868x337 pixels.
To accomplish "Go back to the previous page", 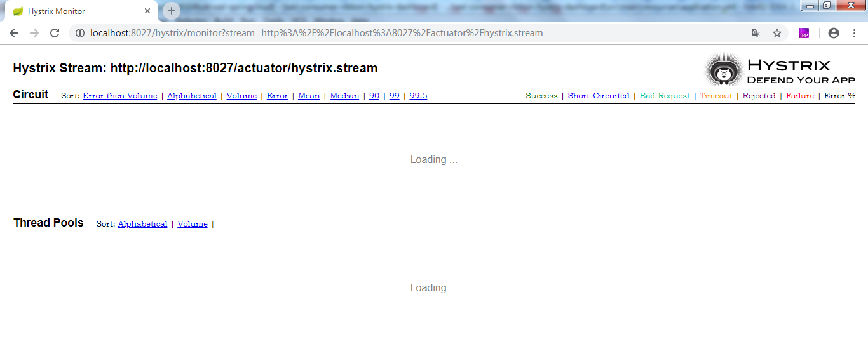I will click(14, 33).
